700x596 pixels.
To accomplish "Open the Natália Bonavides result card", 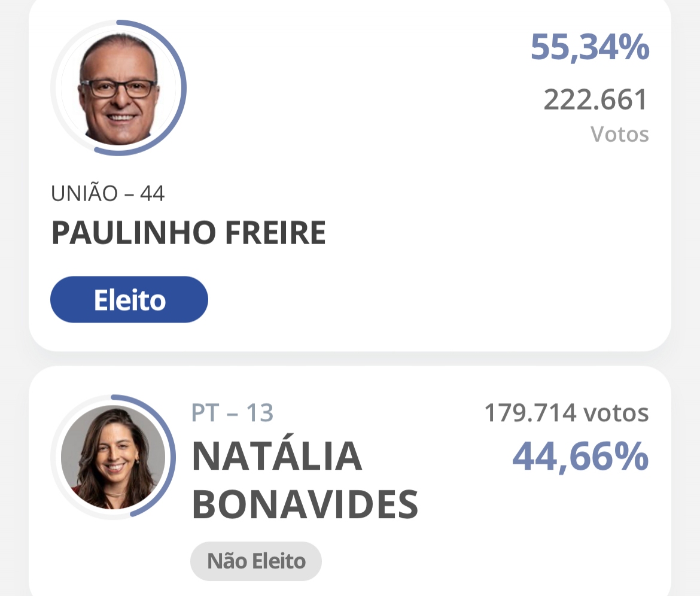I will 350,481.
